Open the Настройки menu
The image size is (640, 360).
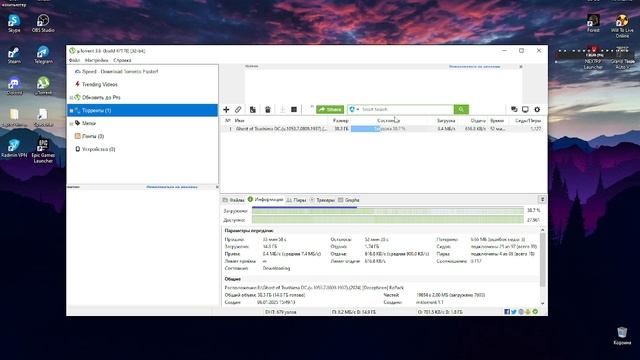[97, 60]
